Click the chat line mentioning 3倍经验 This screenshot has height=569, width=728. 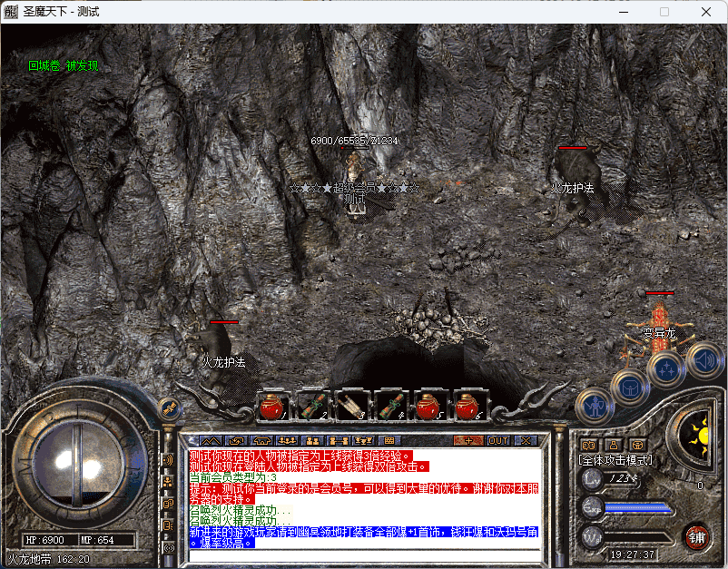tap(300, 456)
